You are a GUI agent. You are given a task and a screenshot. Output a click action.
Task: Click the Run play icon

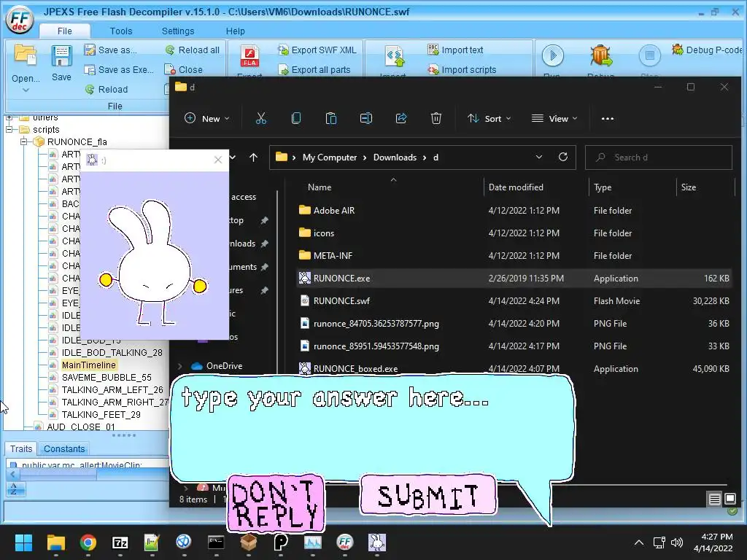pos(553,55)
